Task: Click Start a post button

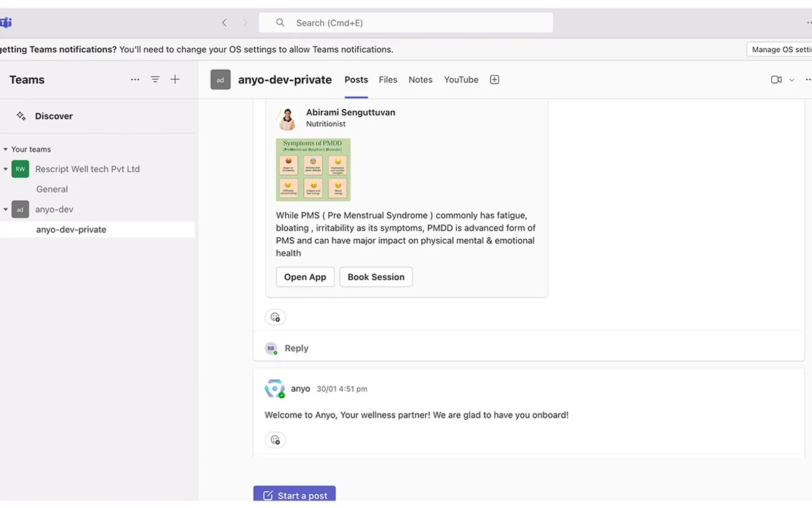Action: click(x=294, y=494)
